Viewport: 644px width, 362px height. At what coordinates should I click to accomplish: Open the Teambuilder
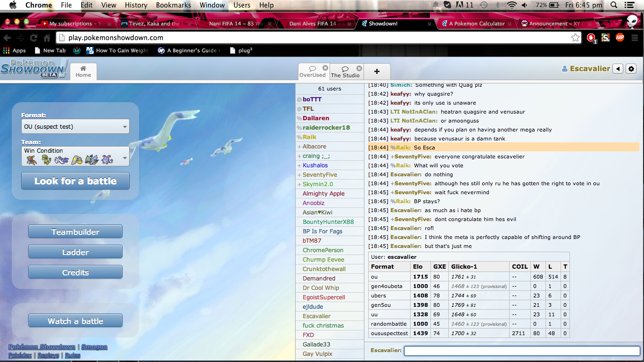click(75, 232)
